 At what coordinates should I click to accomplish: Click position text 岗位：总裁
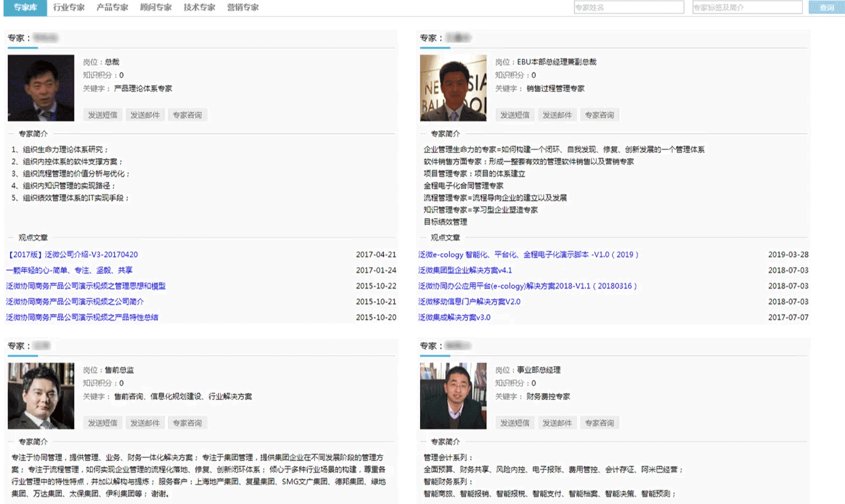click(x=101, y=62)
